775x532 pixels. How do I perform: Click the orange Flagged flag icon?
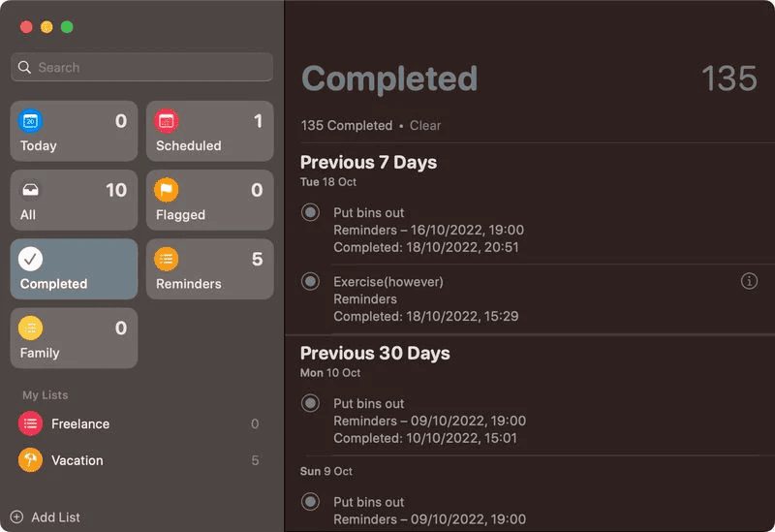[167, 190]
